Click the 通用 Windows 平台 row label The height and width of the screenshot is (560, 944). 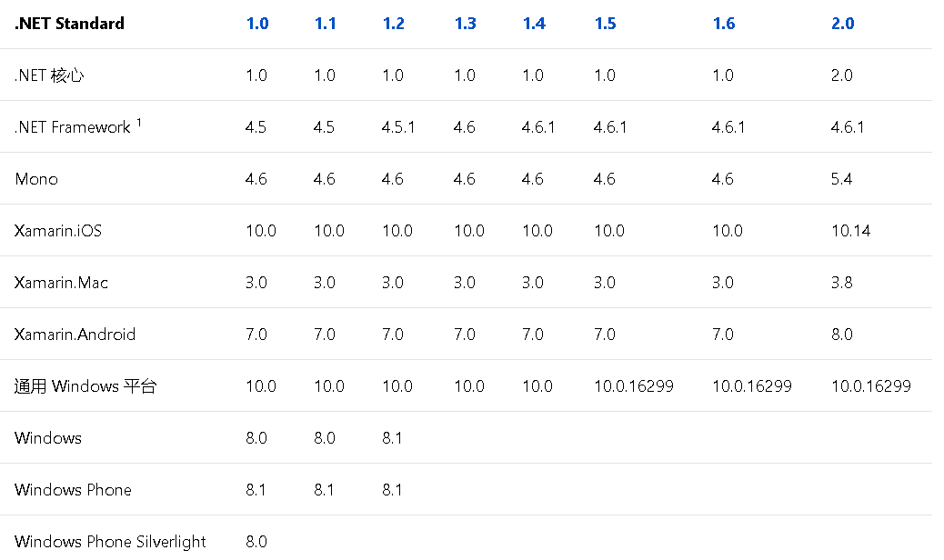click(86, 386)
